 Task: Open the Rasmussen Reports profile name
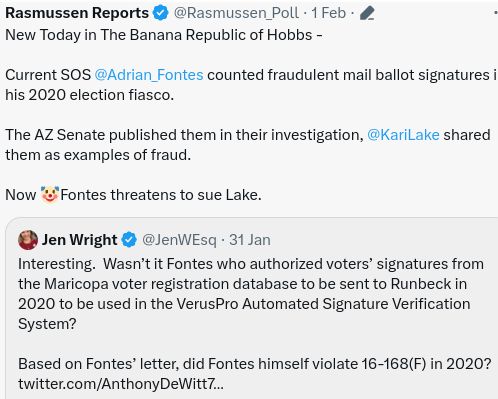pyautogui.click(x=77, y=13)
